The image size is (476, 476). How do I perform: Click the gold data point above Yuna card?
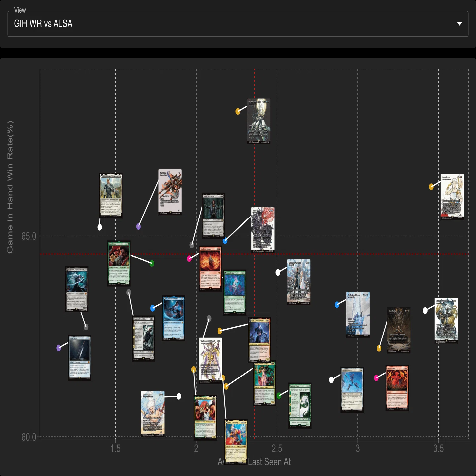click(x=194, y=369)
